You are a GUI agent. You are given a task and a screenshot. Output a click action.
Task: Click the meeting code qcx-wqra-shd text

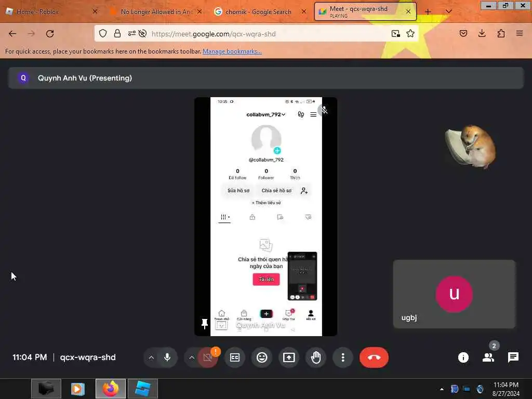[x=88, y=357]
